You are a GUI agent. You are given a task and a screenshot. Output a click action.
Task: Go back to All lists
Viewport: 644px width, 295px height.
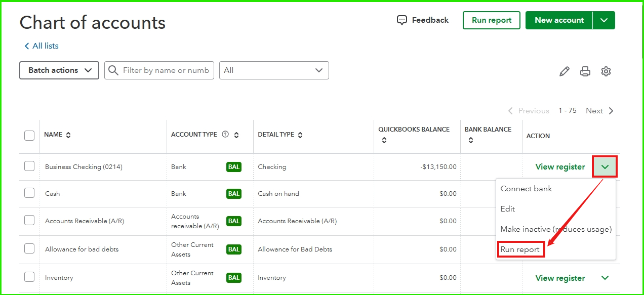pyautogui.click(x=42, y=46)
